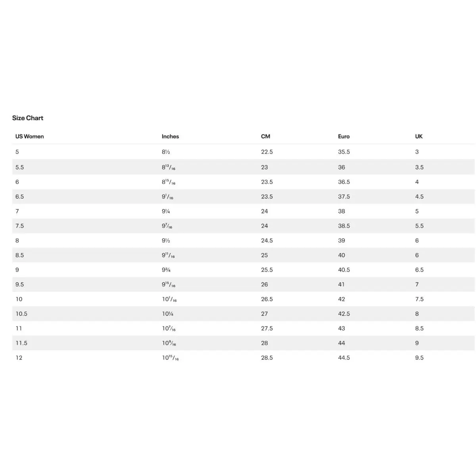Click the CM column header
Viewport: 476px width, 476px height.
265,136
